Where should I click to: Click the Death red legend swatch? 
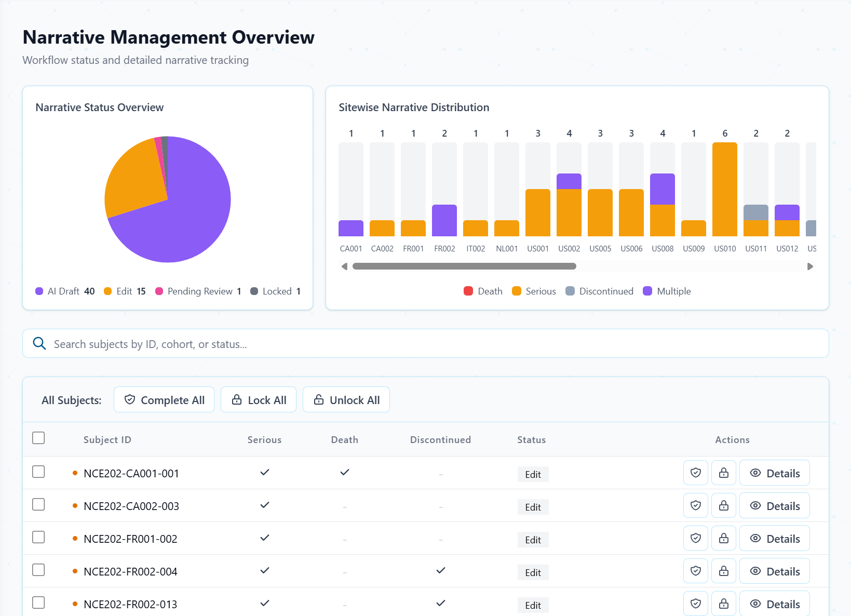click(468, 291)
